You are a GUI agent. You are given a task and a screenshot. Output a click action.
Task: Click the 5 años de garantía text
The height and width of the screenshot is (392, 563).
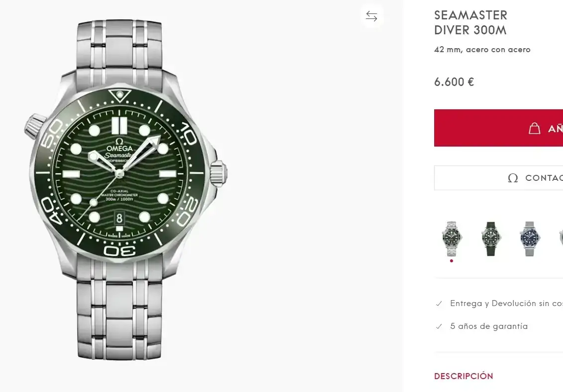489,326
